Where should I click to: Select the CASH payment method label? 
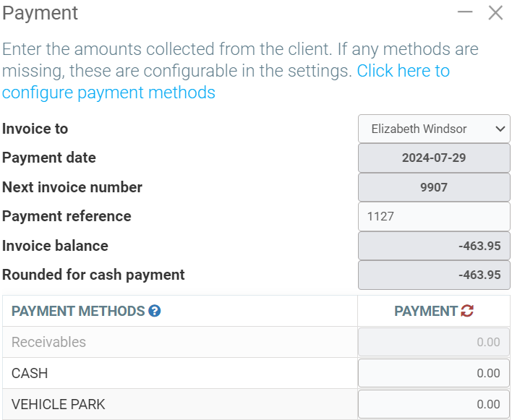(x=30, y=373)
